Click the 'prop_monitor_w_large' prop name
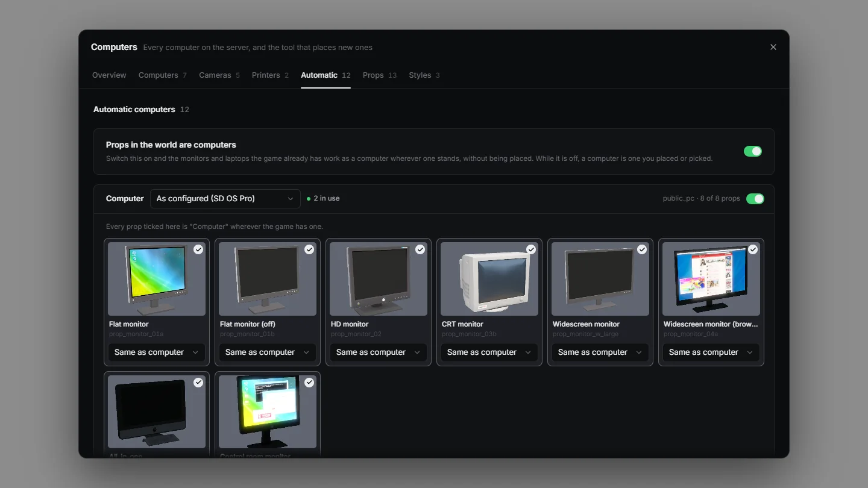The height and width of the screenshot is (488, 868). coord(586,334)
